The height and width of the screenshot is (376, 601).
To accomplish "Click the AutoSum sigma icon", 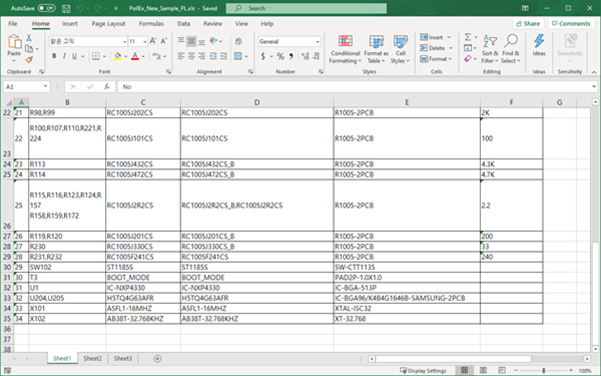I will (x=468, y=37).
